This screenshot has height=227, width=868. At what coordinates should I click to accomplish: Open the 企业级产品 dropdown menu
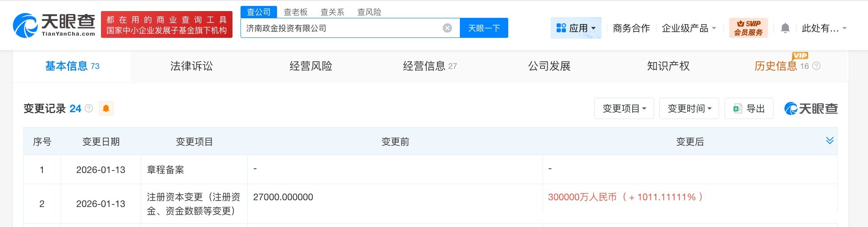689,28
